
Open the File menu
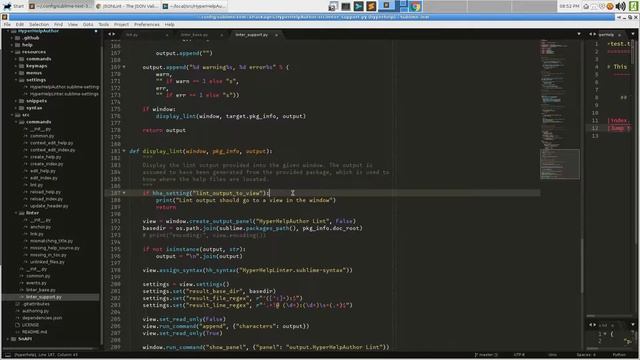7,24
